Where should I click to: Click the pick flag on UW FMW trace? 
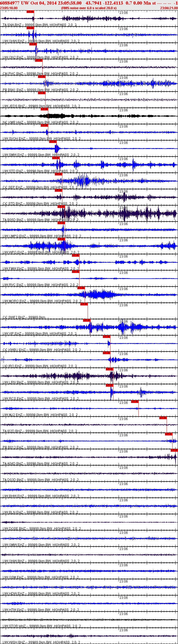pyautogui.click(x=76, y=255)
